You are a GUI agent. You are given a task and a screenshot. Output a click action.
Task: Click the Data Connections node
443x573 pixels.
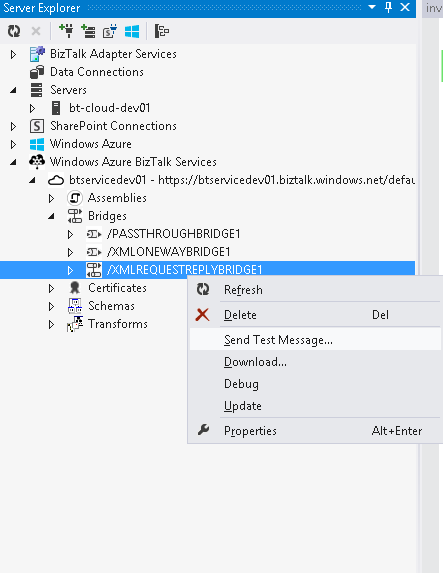pyautogui.click(x=96, y=72)
